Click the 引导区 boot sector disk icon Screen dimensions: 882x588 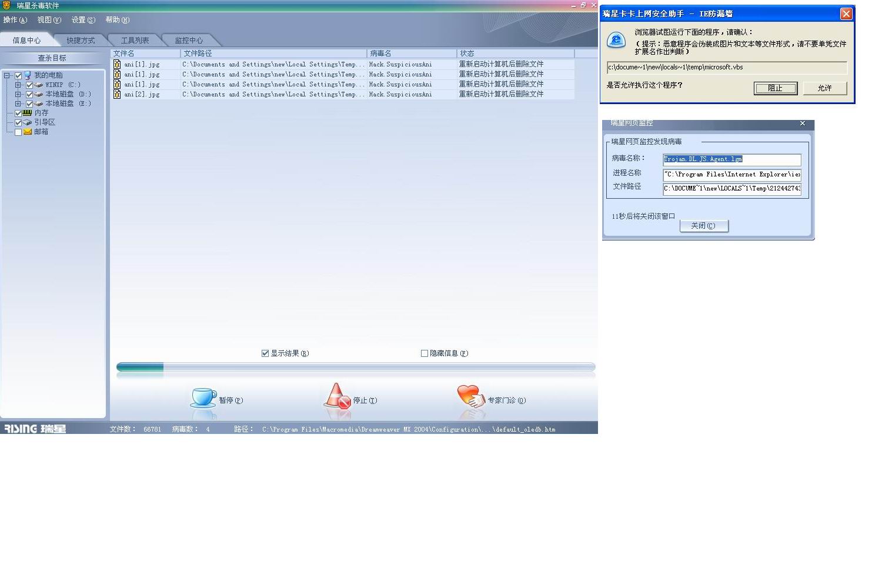(x=27, y=122)
